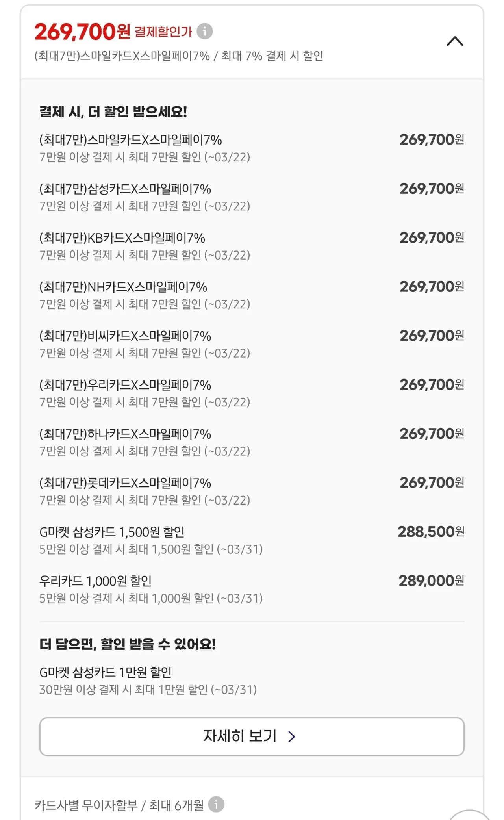504x820 pixels.
Task: Select 삼성카드X스마일페이7% discount row
Action: click(x=125, y=189)
